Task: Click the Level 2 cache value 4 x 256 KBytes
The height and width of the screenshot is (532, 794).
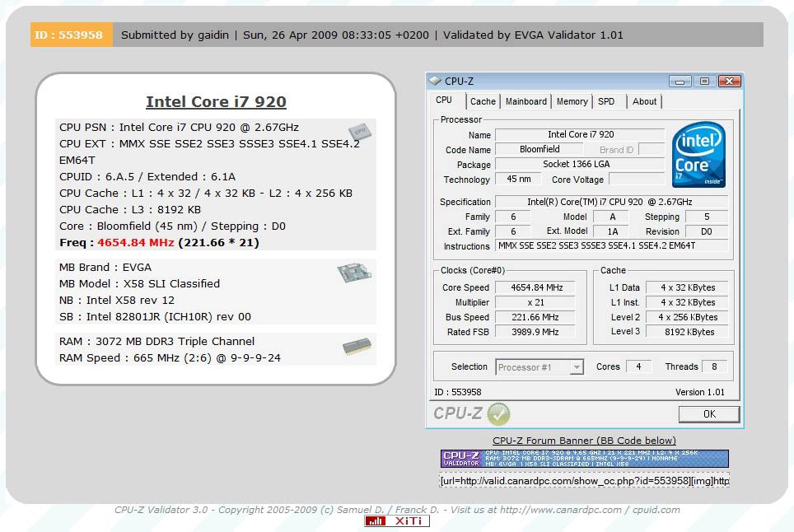Action: (x=688, y=317)
